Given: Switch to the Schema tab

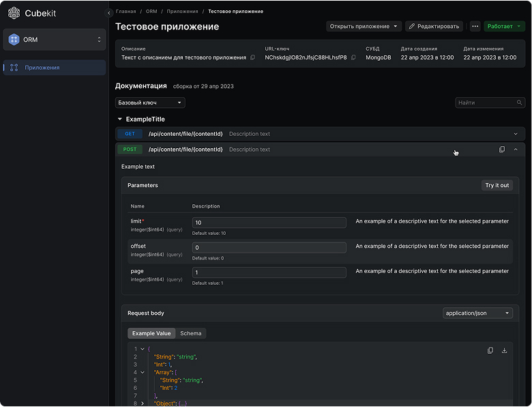Looking at the screenshot, I should point(191,333).
